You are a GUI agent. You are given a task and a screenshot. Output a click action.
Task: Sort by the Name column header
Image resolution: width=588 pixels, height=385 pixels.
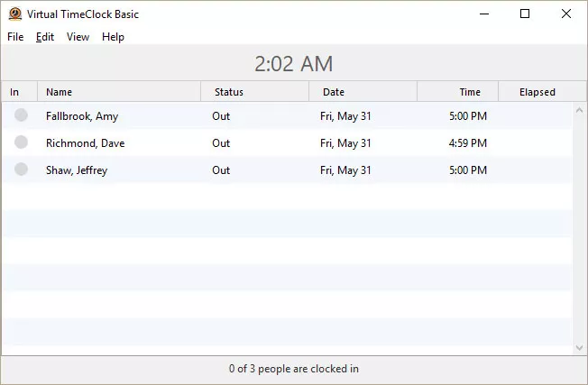pyautogui.click(x=119, y=91)
